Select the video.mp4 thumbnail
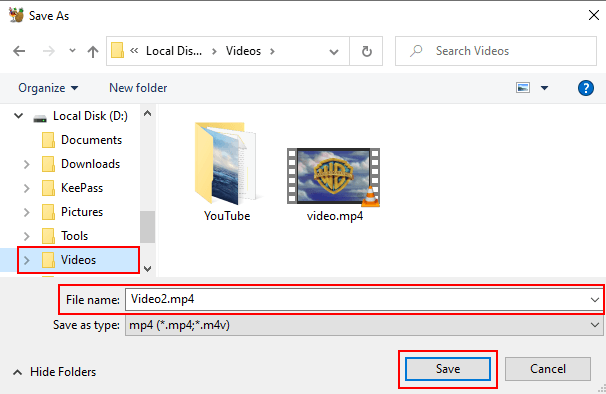 click(334, 176)
